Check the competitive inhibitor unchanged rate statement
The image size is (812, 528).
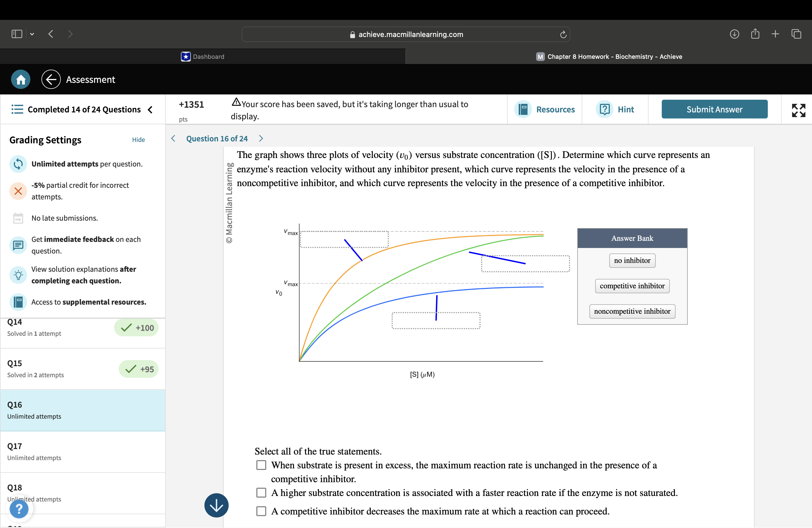point(261,465)
